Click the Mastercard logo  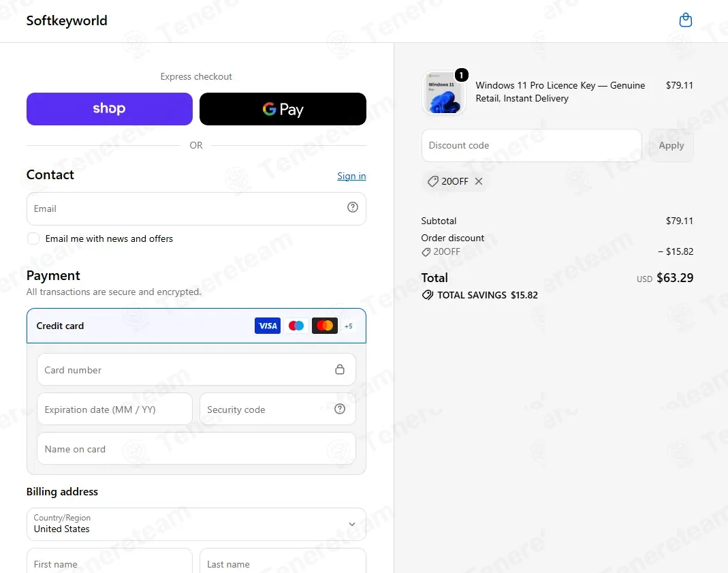(325, 326)
